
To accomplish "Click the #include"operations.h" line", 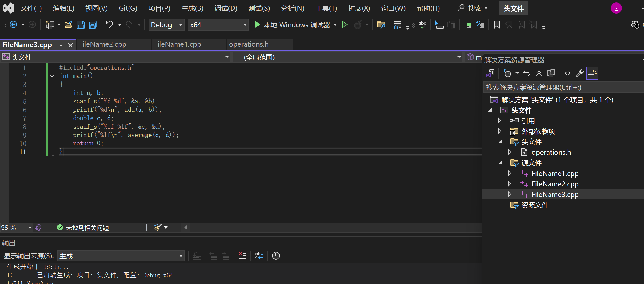I will (97, 67).
